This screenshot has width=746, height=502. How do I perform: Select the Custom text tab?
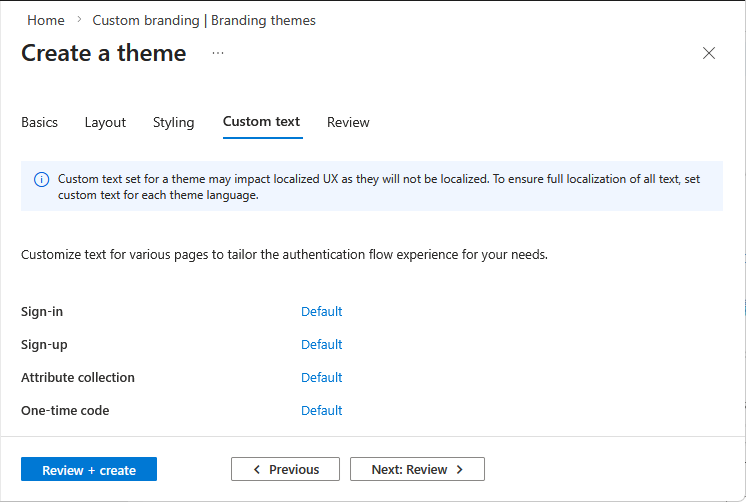pos(261,122)
